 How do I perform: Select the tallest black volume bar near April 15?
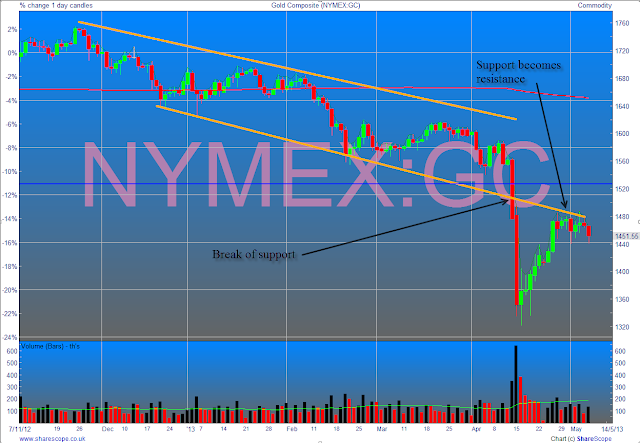[x=516, y=384]
